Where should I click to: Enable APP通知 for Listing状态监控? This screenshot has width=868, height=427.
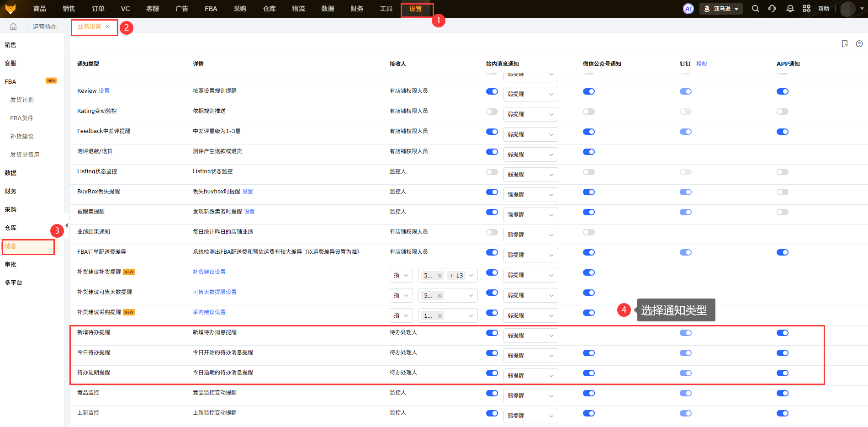(x=783, y=172)
